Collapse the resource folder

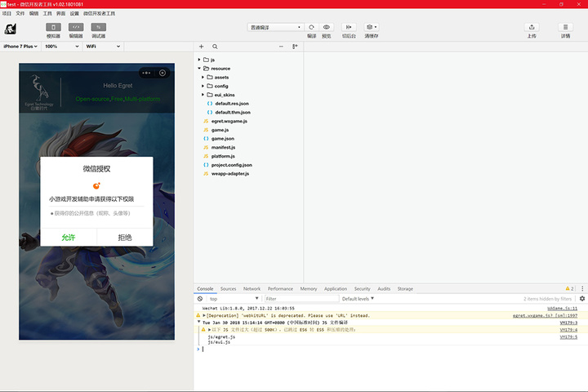click(199, 69)
